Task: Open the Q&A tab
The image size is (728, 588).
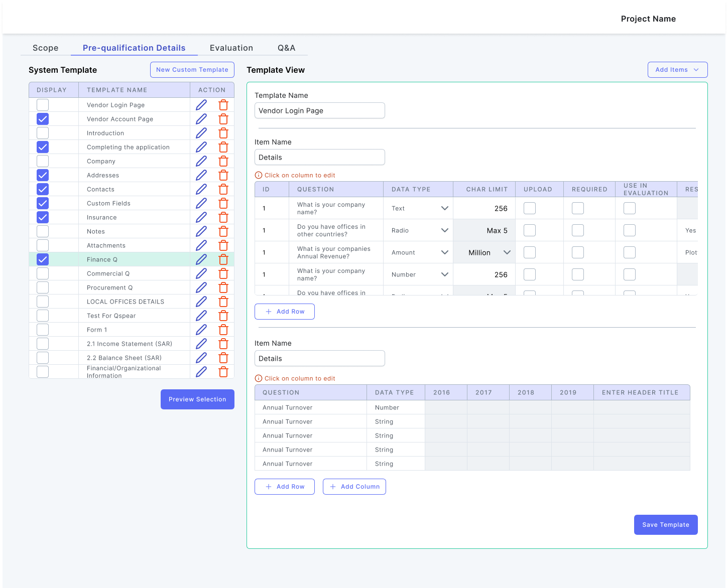Action: 286,48
